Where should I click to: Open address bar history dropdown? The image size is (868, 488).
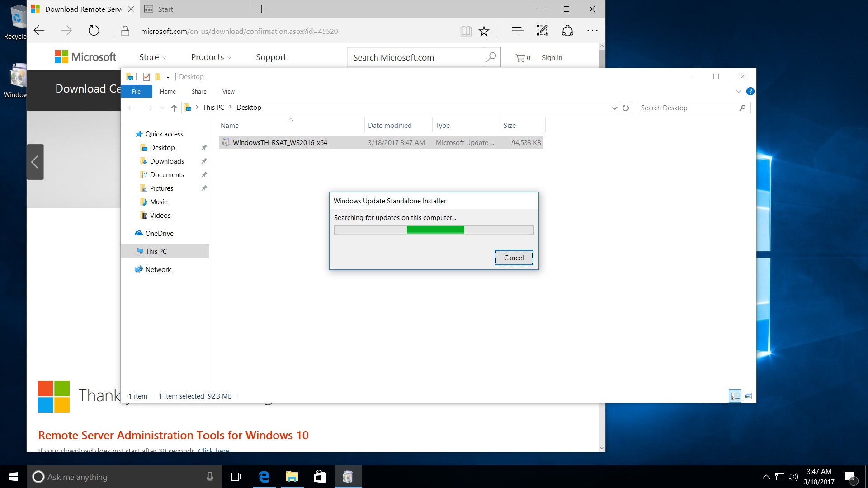(x=614, y=108)
